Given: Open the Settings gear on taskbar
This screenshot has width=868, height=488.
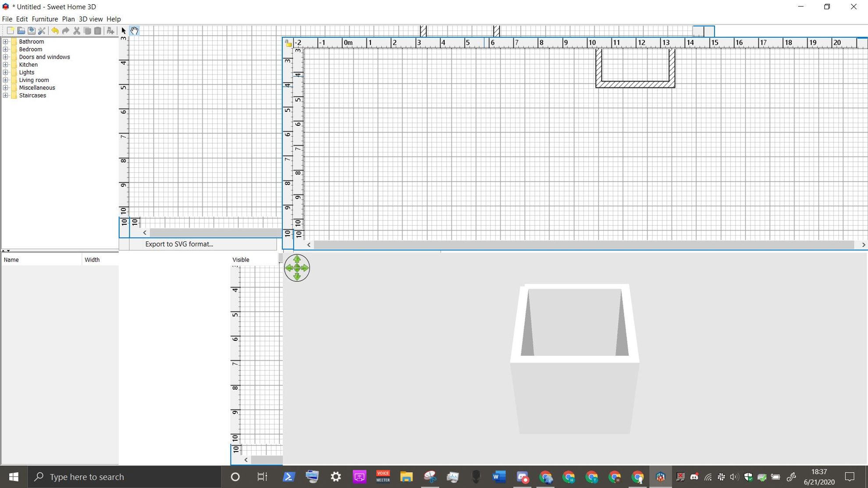Looking at the screenshot, I should (336, 477).
